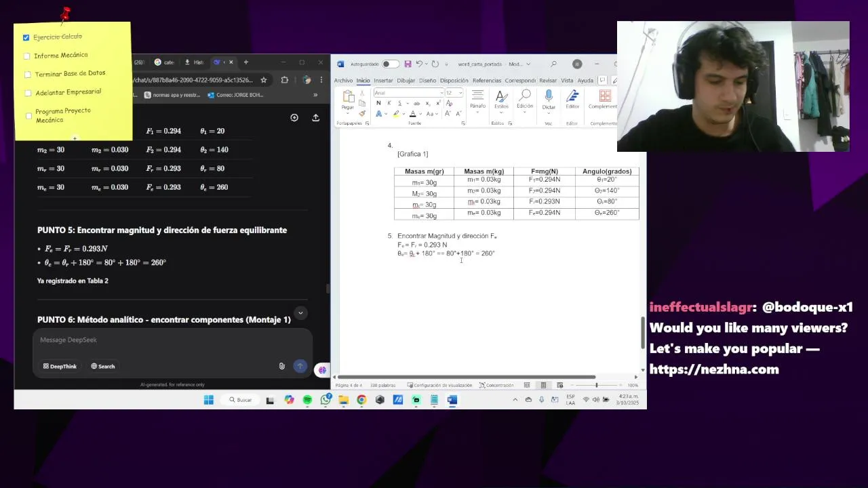Screen dimensions: 868x488
Task: Click the share upload icon in DeepSeek
Action: (316, 117)
